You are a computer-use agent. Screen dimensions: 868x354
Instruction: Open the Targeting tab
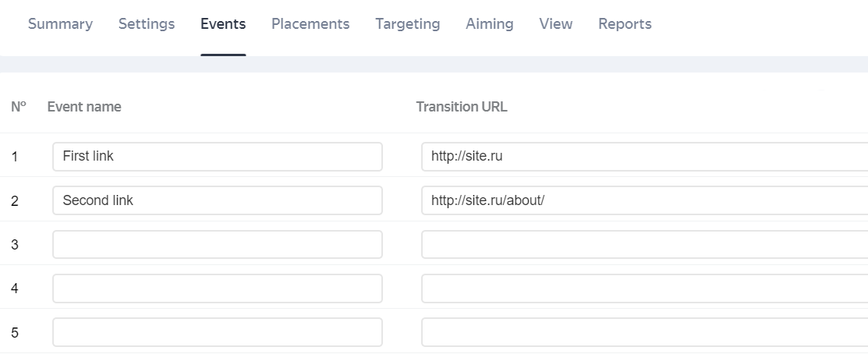point(407,24)
